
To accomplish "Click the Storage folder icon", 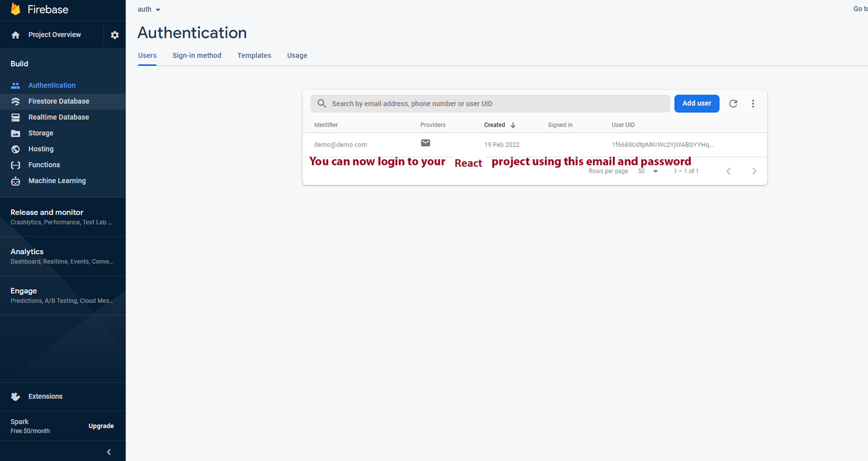I will pyautogui.click(x=16, y=133).
